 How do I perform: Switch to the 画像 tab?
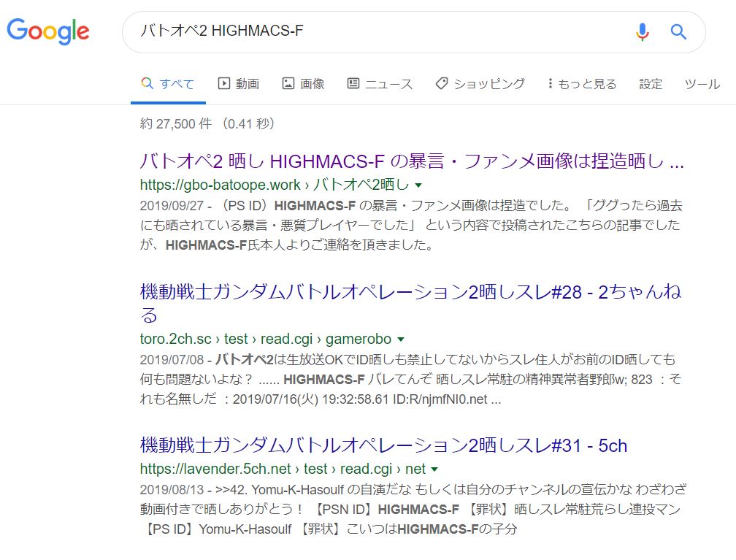point(303,84)
